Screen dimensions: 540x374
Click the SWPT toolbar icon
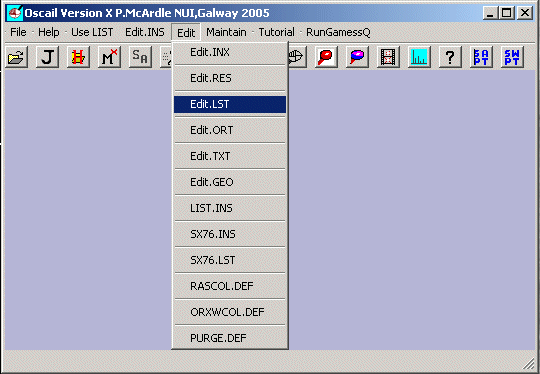pyautogui.click(x=512, y=57)
